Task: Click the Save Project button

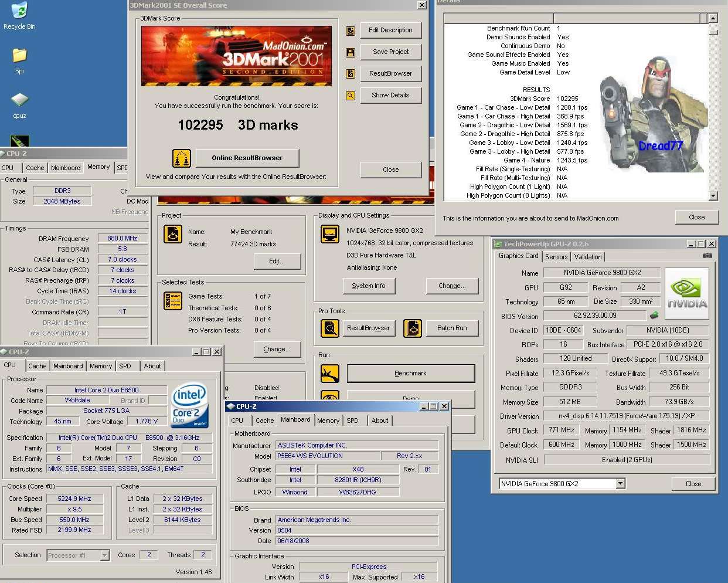Action: (x=390, y=52)
